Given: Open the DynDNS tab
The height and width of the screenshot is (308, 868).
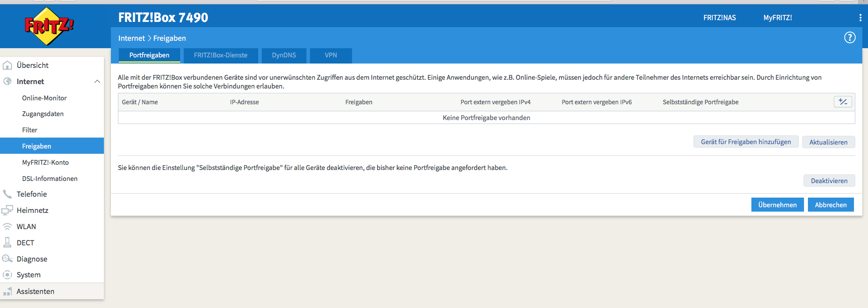Looking at the screenshot, I should pos(284,55).
